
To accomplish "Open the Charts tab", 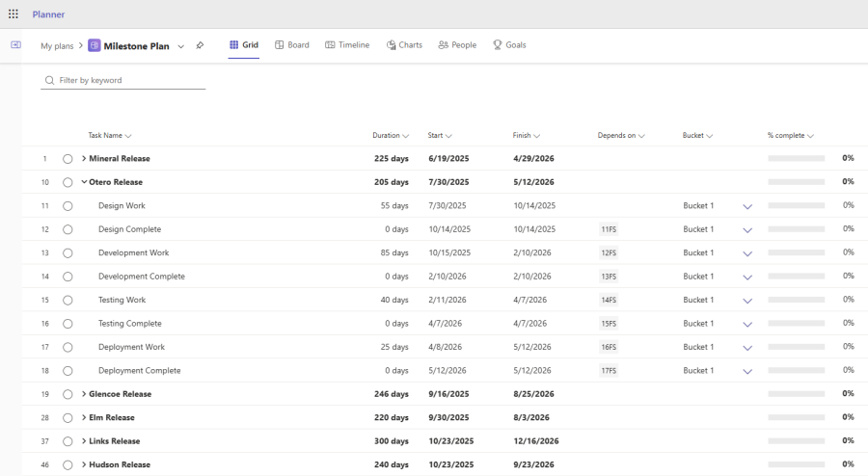I will 404,44.
